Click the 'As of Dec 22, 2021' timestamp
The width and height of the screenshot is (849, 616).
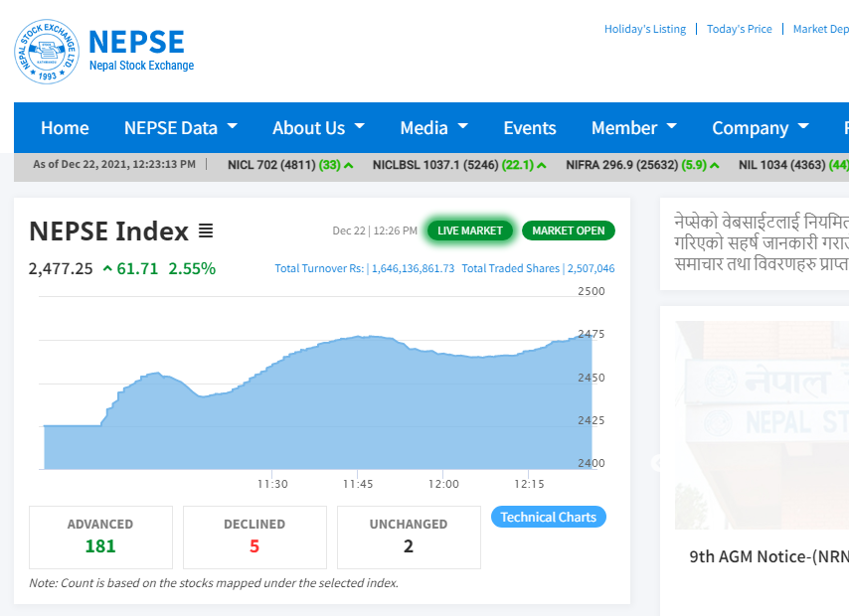click(114, 164)
